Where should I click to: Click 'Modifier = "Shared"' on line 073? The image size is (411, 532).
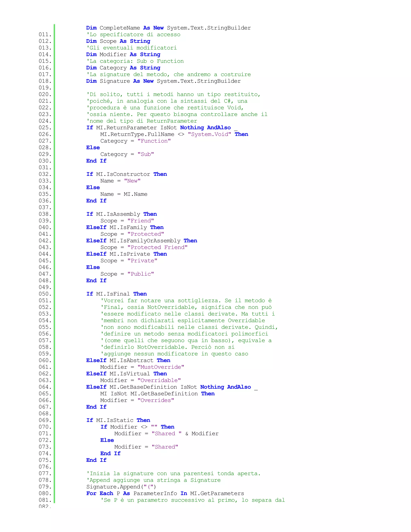(146, 447)
